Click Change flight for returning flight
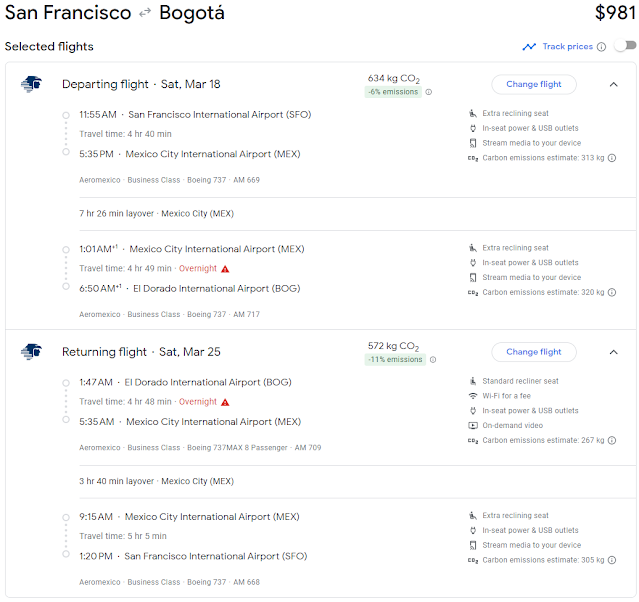The width and height of the screenshot is (639, 602). pyautogui.click(x=533, y=352)
